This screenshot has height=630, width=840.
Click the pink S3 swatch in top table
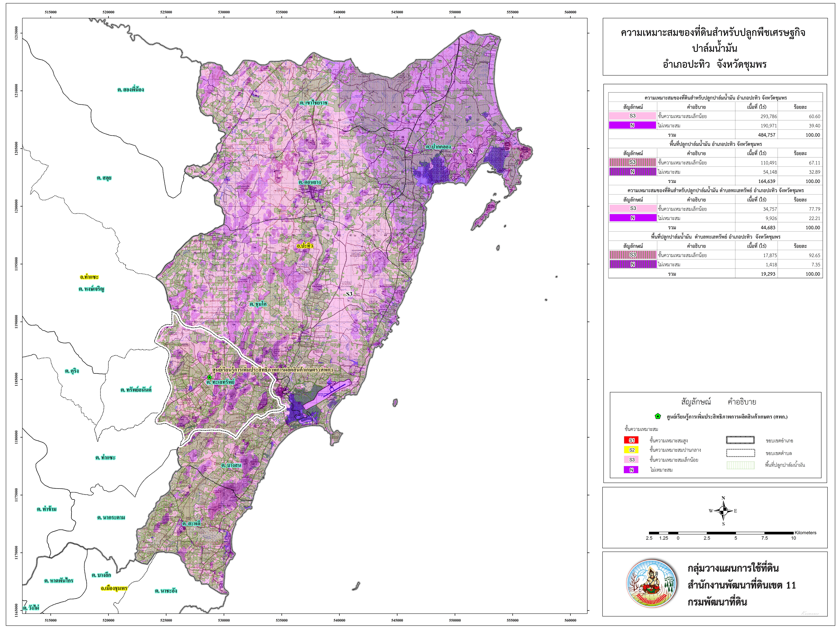[632, 116]
